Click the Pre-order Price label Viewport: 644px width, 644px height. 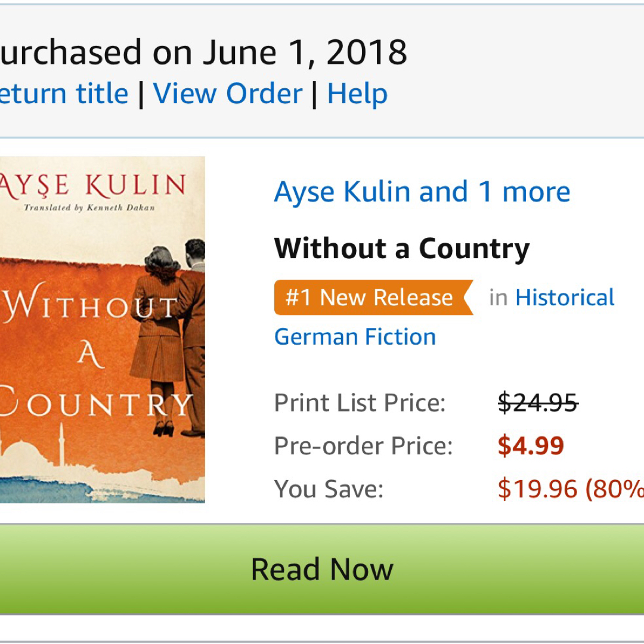363,446
